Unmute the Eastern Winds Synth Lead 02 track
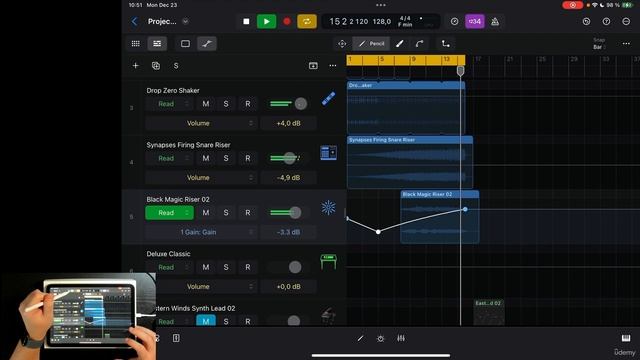Viewport: 640px width, 360px height. [206, 321]
